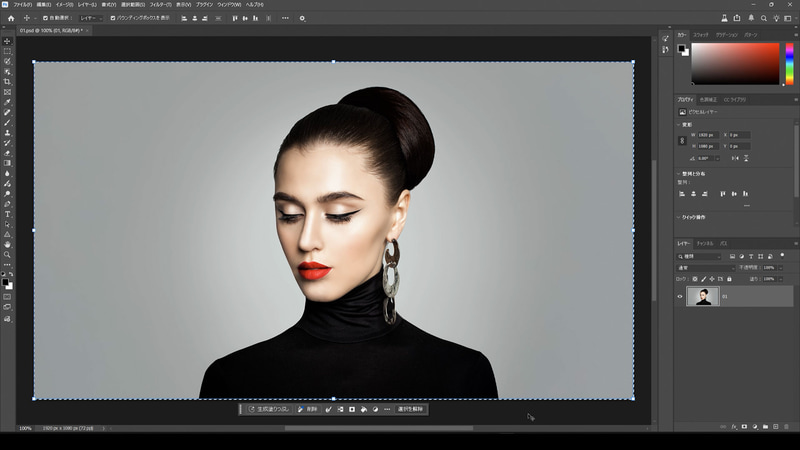The image size is (800, 450).
Task: Open the Share icon at top right
Action: click(737, 18)
